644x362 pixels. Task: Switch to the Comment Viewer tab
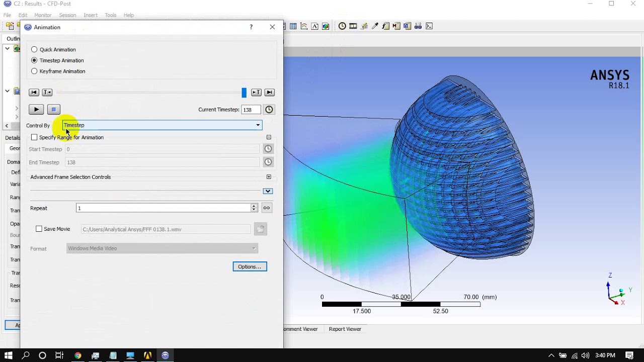(x=301, y=329)
